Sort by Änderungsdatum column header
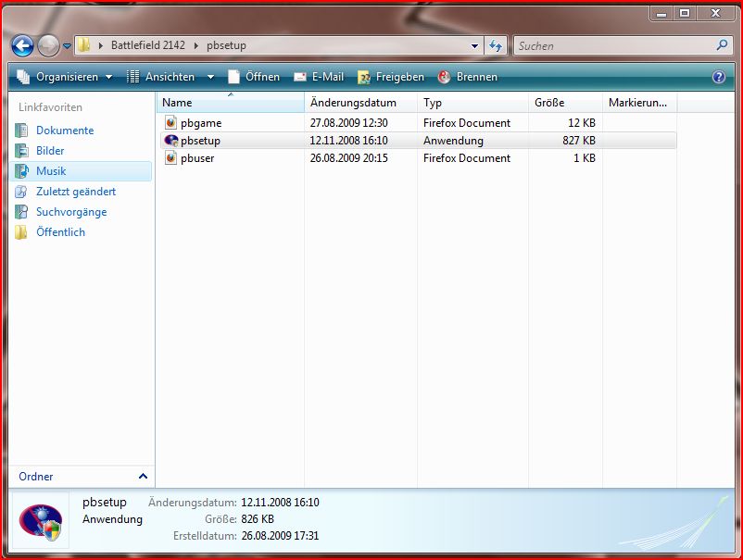 (x=360, y=102)
